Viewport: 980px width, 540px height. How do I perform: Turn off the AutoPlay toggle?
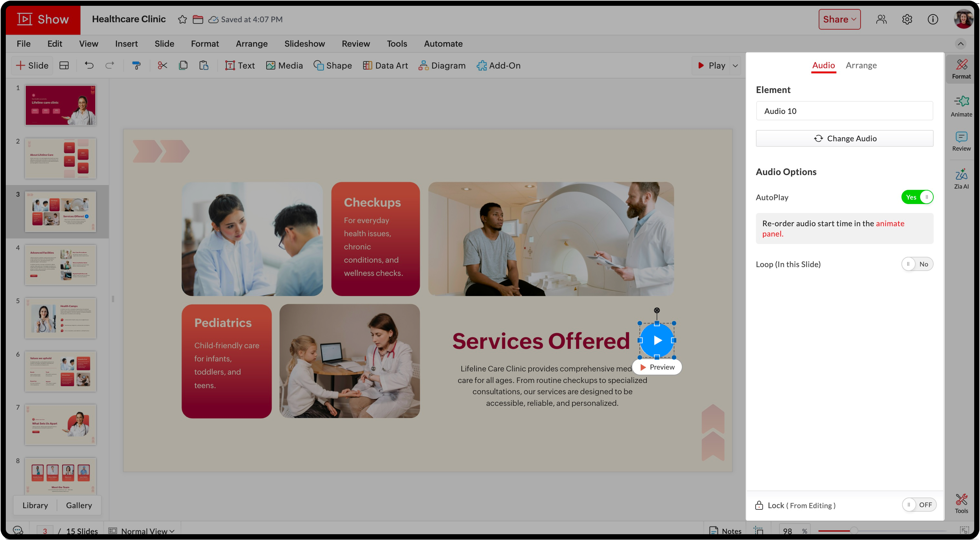(917, 197)
